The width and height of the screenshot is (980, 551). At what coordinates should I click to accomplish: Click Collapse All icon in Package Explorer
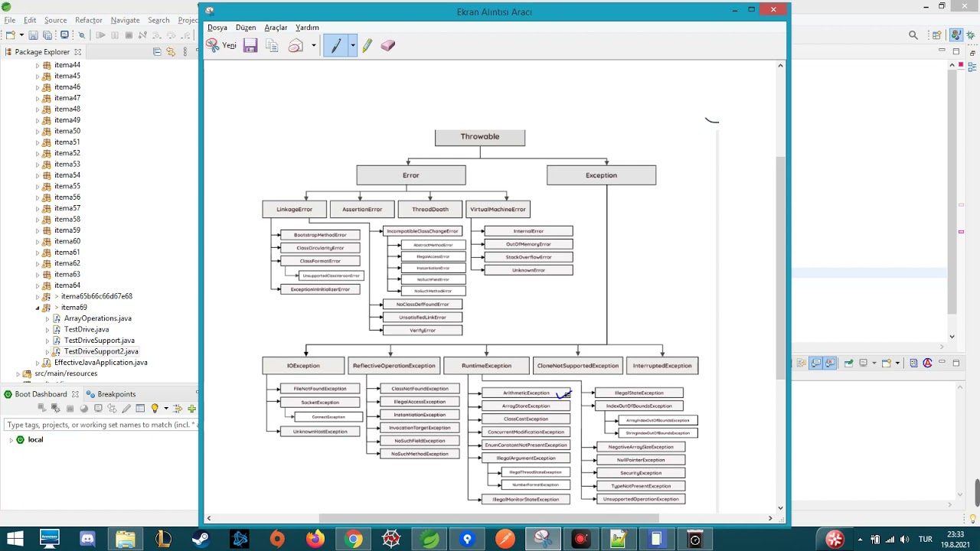tap(157, 52)
